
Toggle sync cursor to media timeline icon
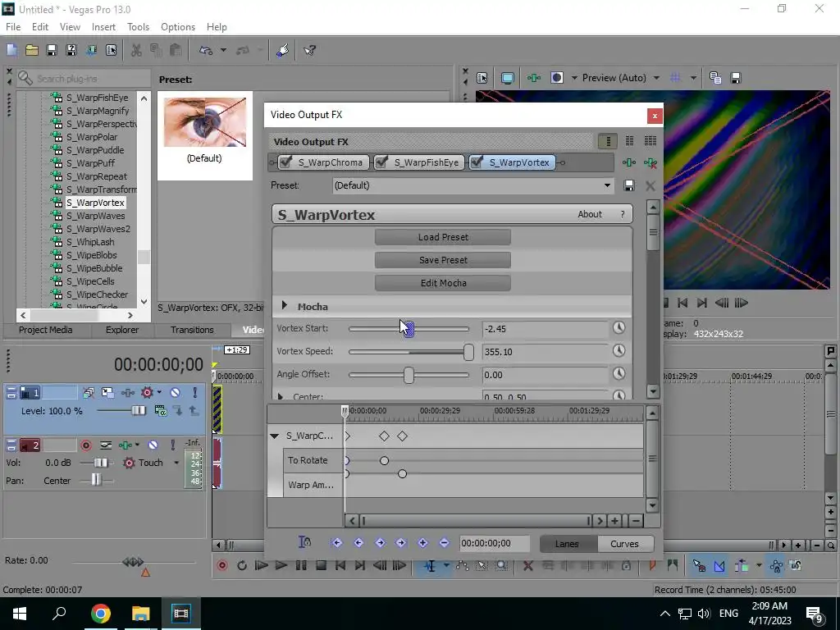(304, 543)
